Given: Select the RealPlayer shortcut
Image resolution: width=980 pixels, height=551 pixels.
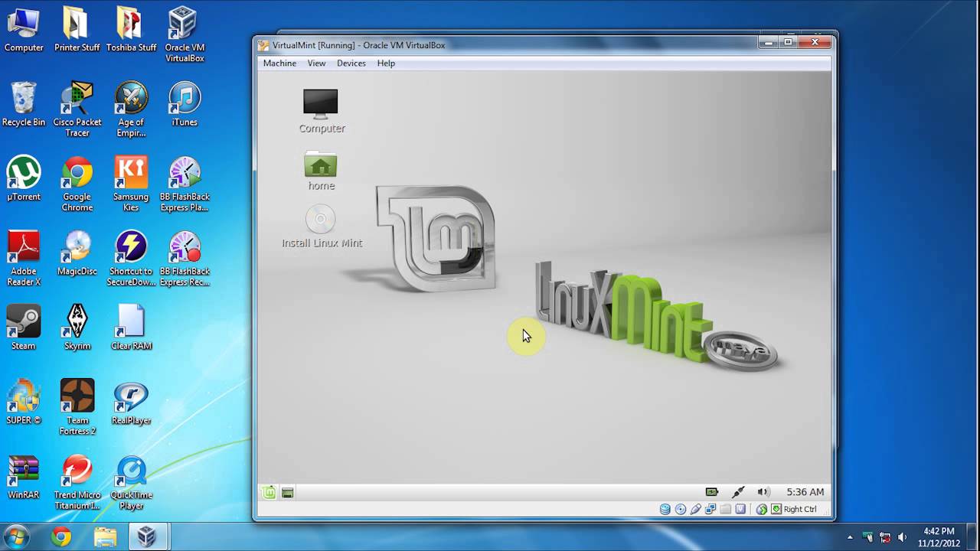Looking at the screenshot, I should coord(131,403).
